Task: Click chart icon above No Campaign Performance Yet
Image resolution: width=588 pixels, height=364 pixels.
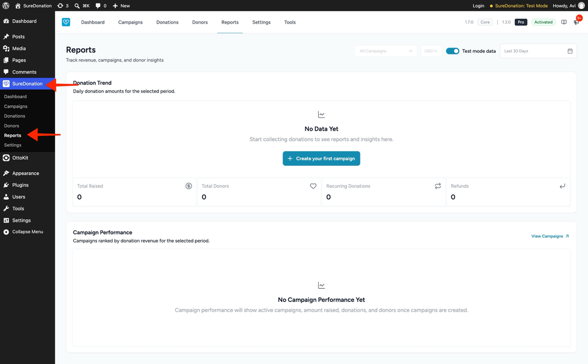Action: 322,285
